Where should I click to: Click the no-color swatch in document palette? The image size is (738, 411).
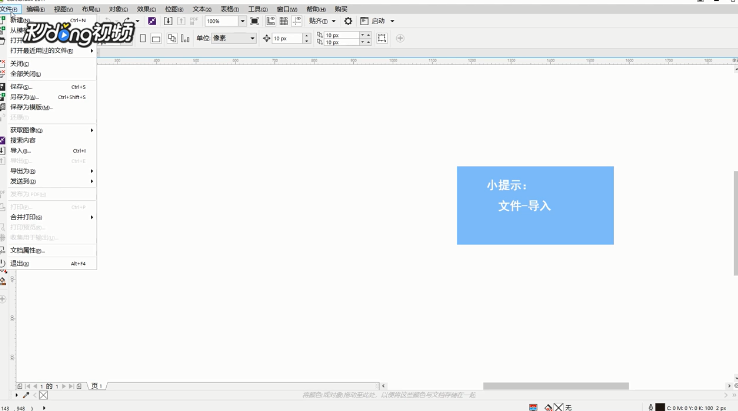(43, 395)
